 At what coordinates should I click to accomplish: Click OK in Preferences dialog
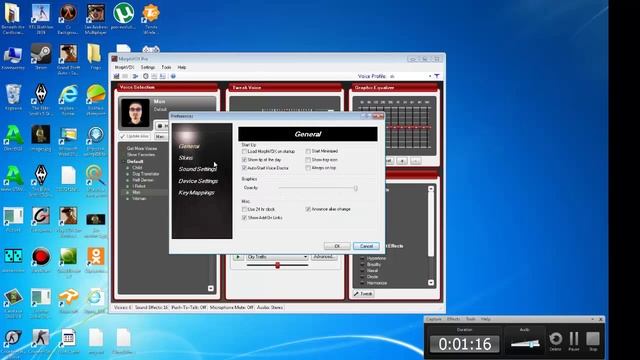[337, 246]
